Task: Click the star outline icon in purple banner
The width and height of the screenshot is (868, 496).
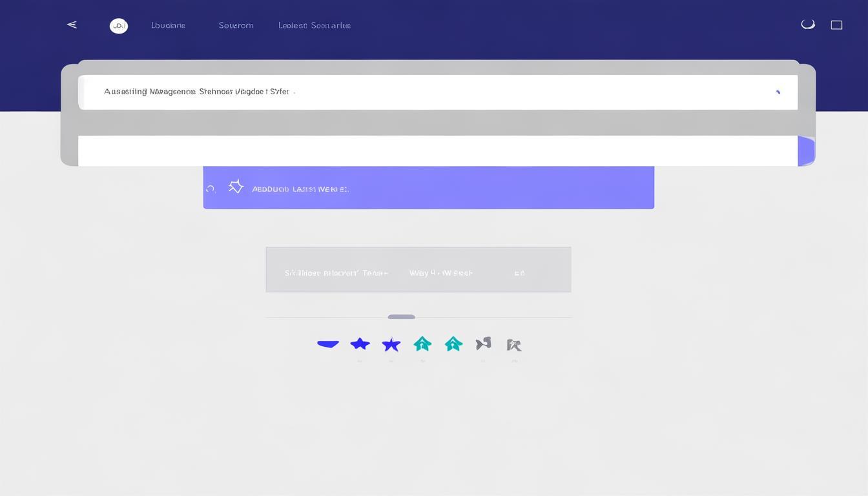Action: 236,187
